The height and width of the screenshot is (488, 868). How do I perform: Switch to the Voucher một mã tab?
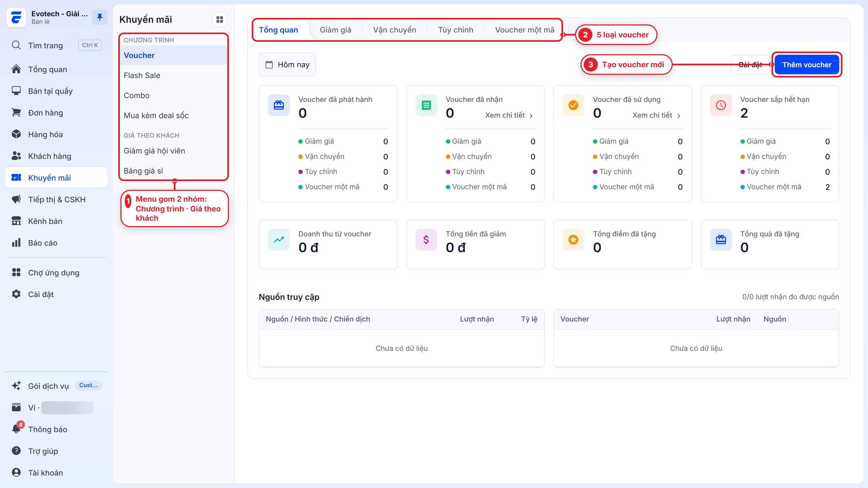525,30
